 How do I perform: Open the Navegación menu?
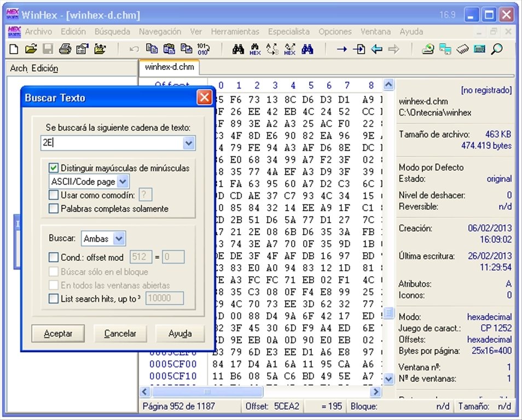[160, 31]
